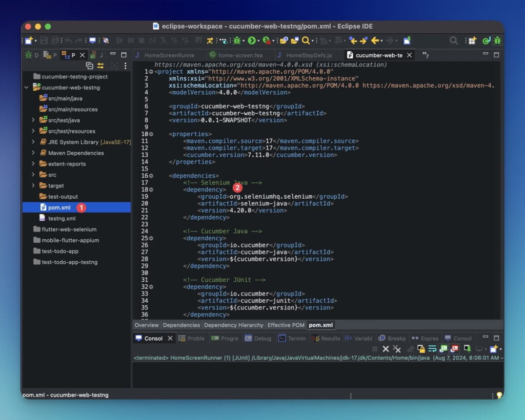The height and width of the screenshot is (420, 525).
Task: Toggle Scroll Lock in the console toolbar
Action: [421, 349]
